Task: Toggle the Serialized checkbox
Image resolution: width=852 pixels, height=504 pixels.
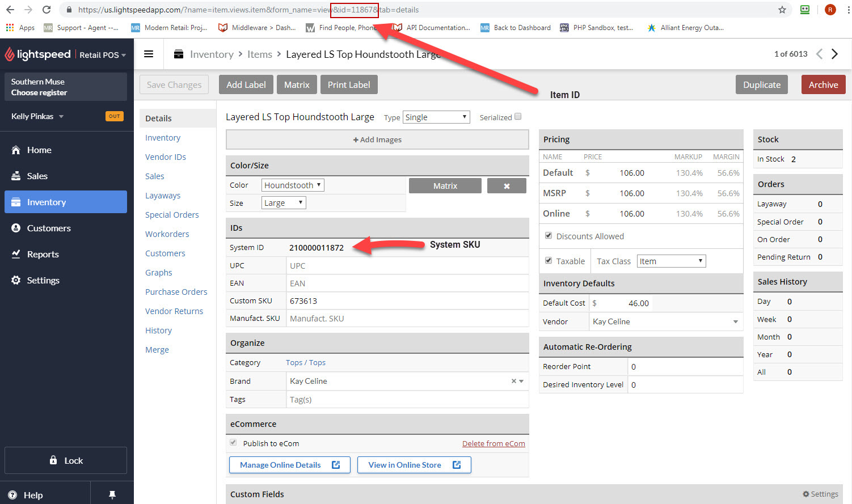Action: click(518, 116)
